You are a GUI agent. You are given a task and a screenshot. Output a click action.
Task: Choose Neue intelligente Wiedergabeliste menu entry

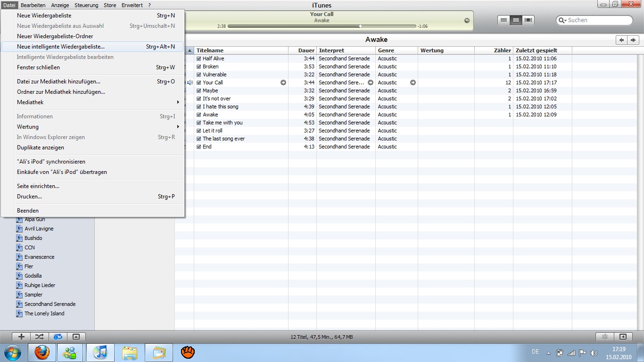coord(92,47)
